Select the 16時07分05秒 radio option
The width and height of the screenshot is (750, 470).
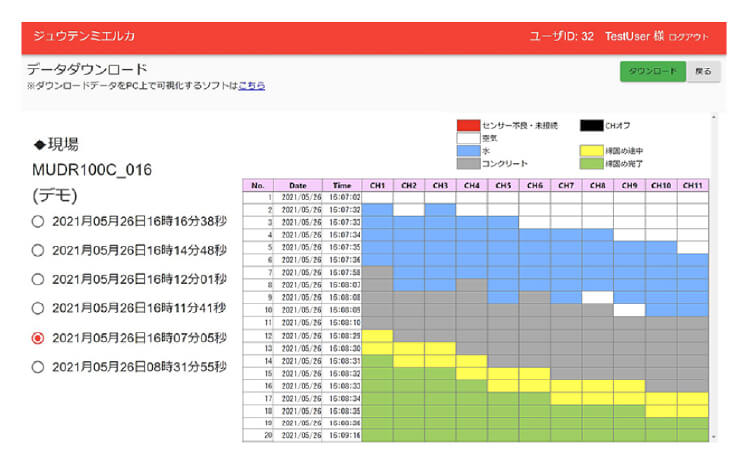click(x=38, y=338)
